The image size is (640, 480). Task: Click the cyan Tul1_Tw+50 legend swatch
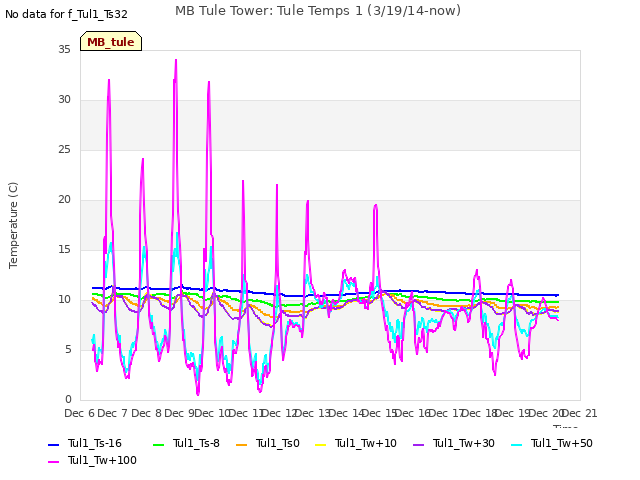[517, 444]
